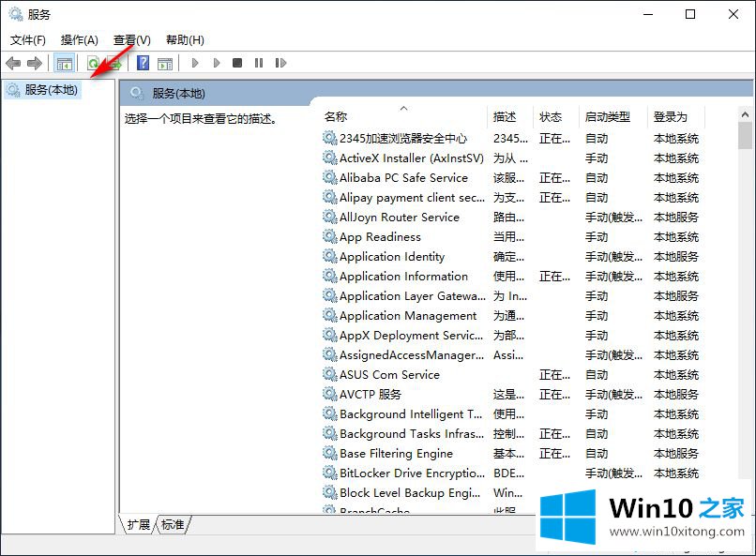Open the 查看(V) menu
The height and width of the screenshot is (556, 756).
(131, 39)
